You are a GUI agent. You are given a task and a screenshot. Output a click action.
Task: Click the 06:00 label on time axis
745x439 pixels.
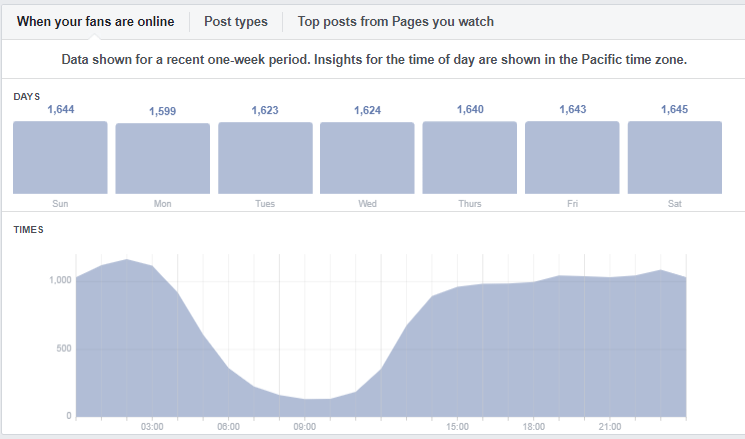tap(229, 427)
